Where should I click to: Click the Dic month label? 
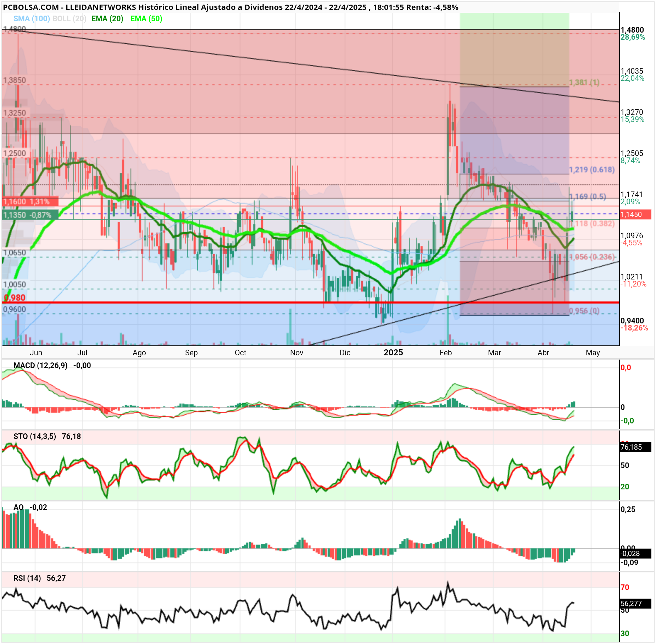pos(345,352)
